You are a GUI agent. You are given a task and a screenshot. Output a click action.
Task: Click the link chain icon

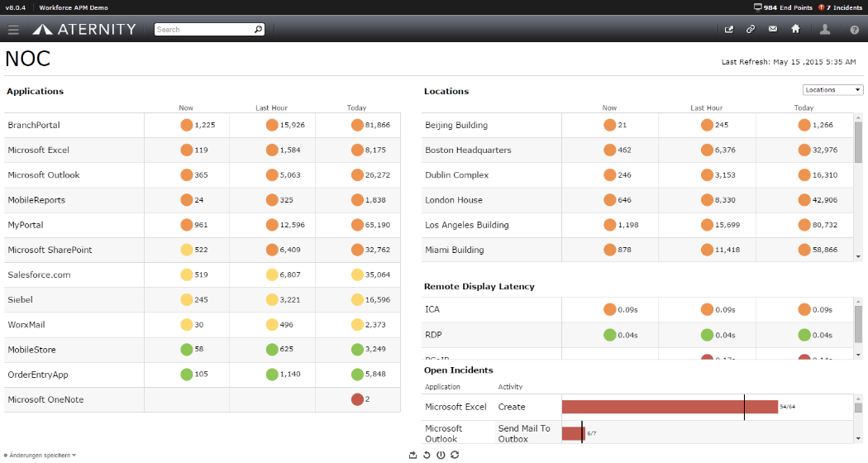751,30
